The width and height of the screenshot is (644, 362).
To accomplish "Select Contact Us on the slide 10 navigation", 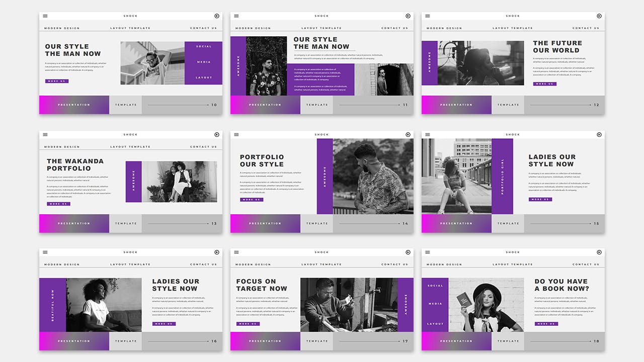I will point(203,28).
